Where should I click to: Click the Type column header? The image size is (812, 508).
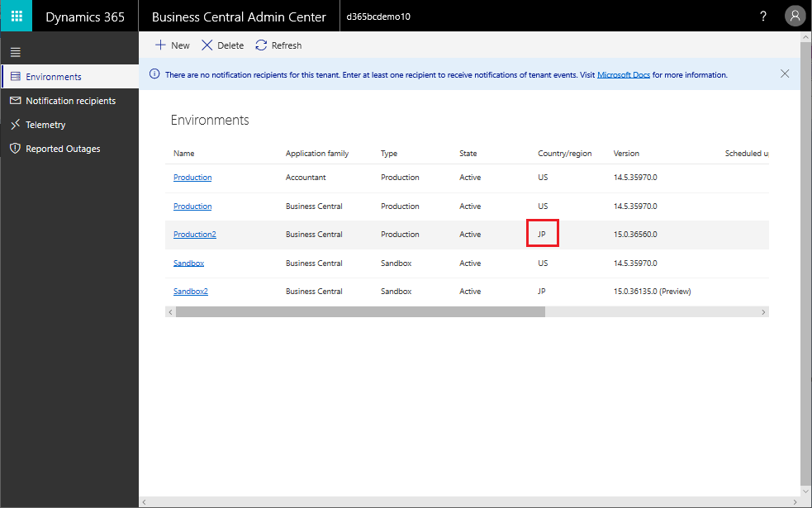tap(389, 154)
